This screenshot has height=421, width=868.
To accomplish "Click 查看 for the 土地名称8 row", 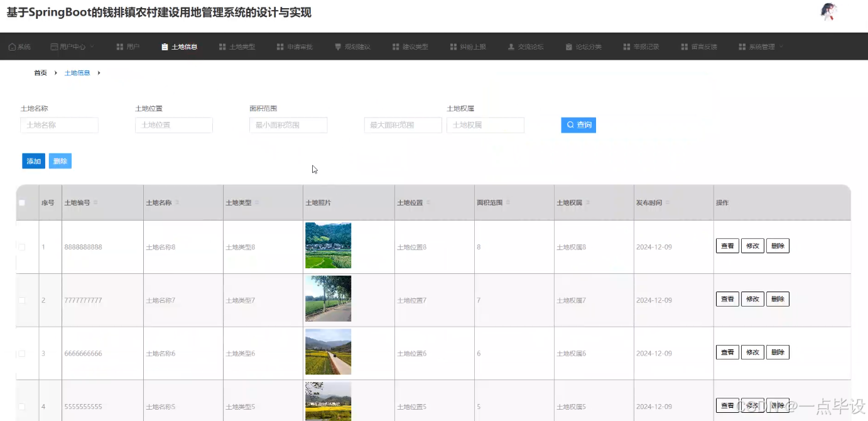I will tap(727, 246).
